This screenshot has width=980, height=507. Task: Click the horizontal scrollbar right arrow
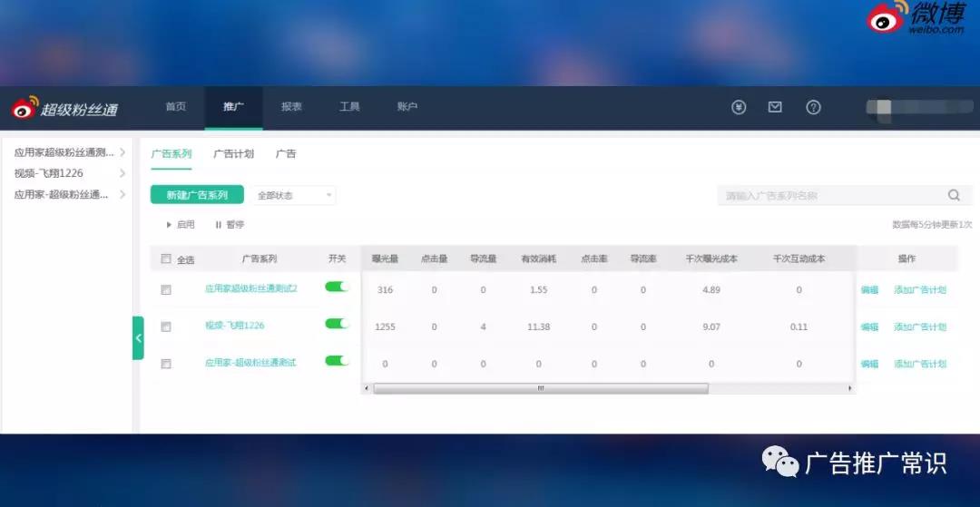[x=849, y=388]
